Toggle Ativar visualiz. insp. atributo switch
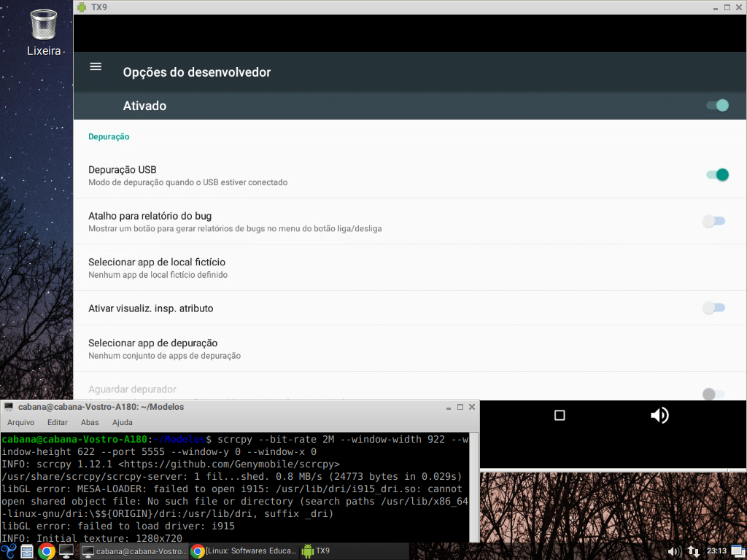 (713, 308)
